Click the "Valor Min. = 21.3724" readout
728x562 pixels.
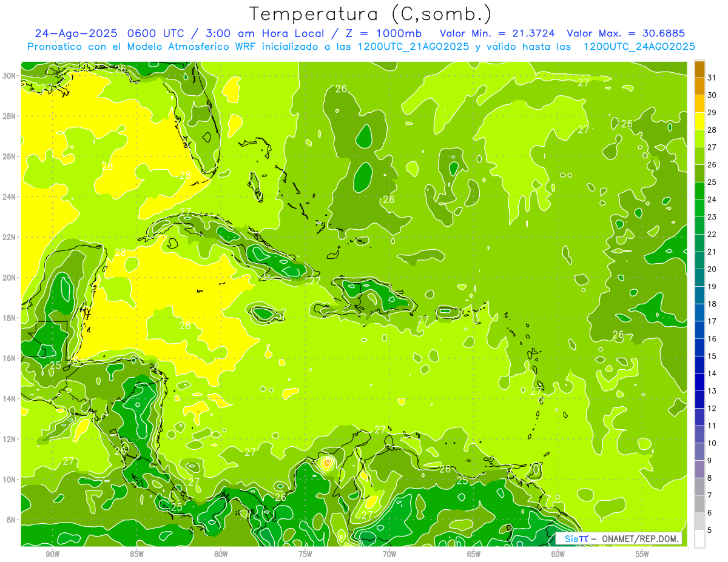499,33
